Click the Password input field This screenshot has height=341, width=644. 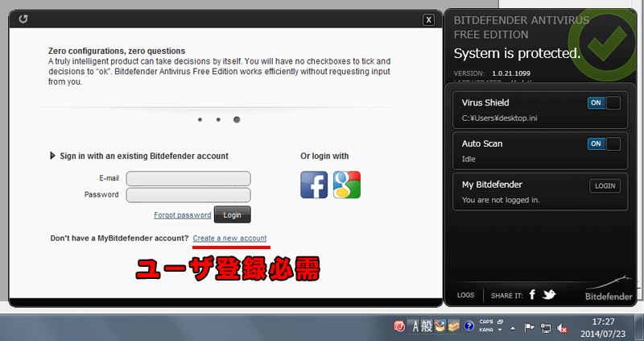click(x=188, y=195)
